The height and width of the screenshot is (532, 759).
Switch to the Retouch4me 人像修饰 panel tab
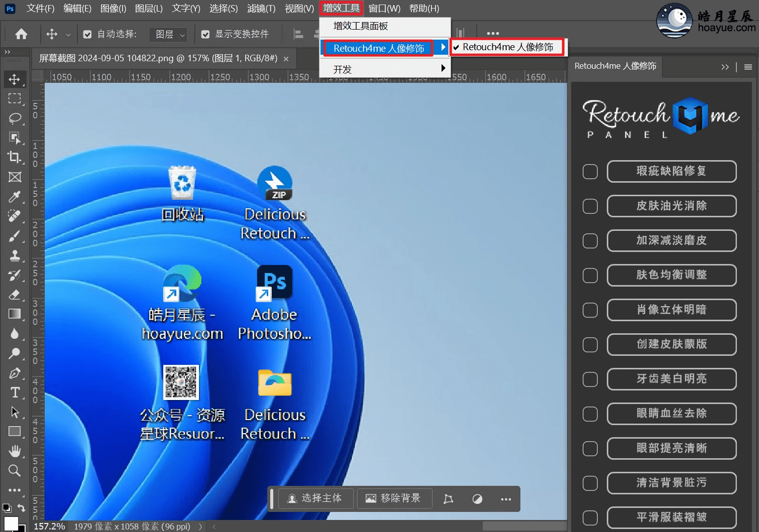615,66
